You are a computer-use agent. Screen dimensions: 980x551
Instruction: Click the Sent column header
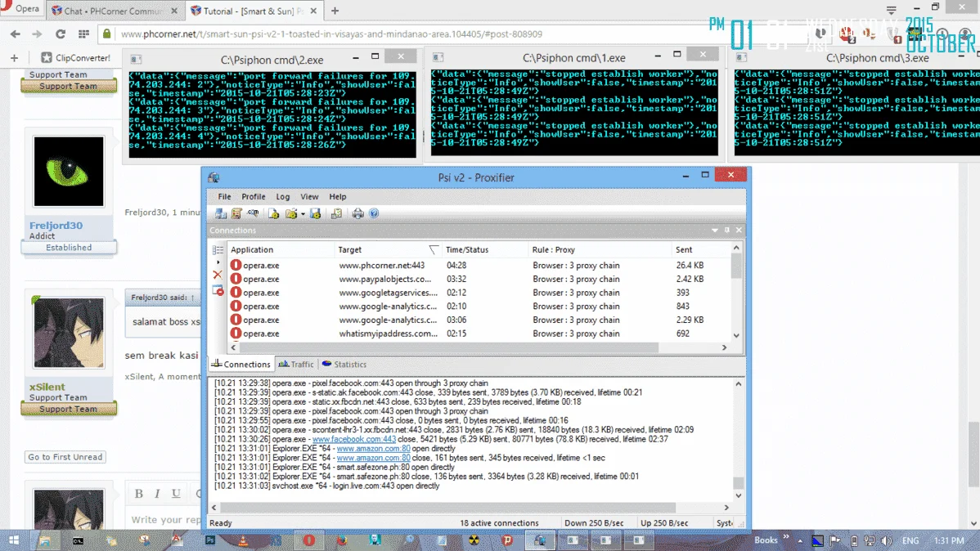point(700,250)
